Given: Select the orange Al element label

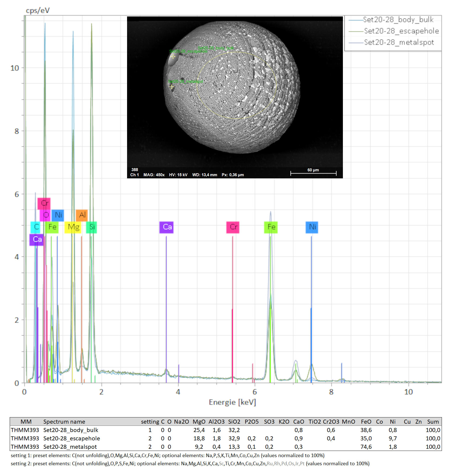Looking at the screenshot, I should 82,215.
